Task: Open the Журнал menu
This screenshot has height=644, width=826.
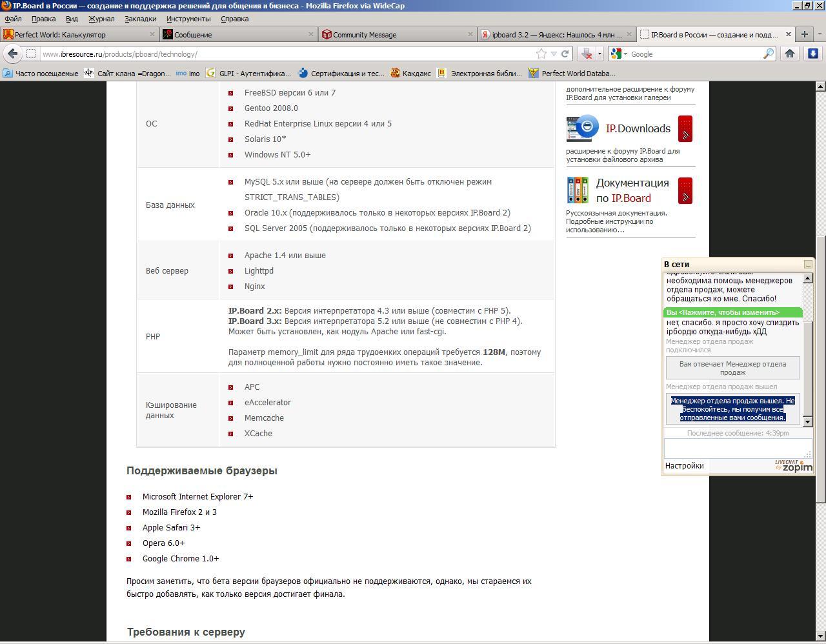Action: [x=101, y=19]
